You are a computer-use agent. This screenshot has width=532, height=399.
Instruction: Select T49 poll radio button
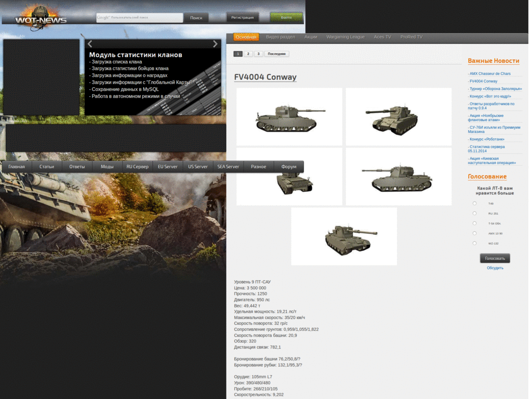pos(474,203)
